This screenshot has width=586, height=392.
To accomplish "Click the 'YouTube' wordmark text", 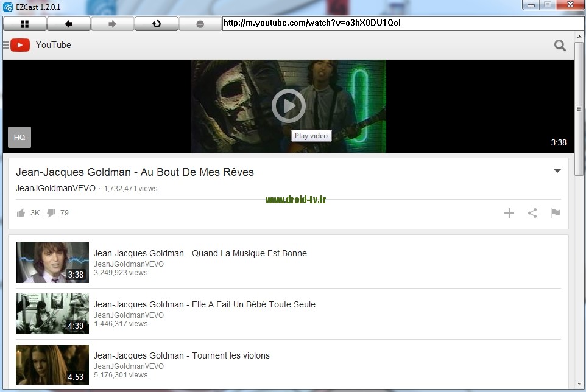I will (54, 45).
